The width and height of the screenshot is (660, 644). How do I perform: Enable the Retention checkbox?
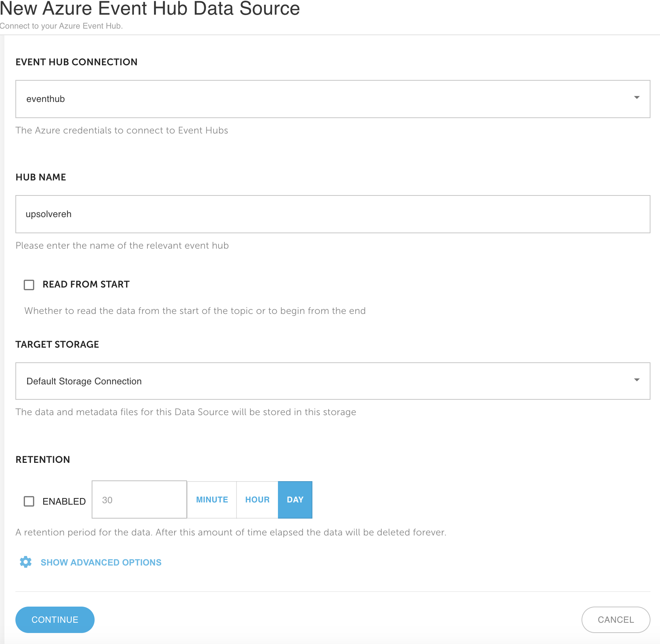(x=29, y=501)
